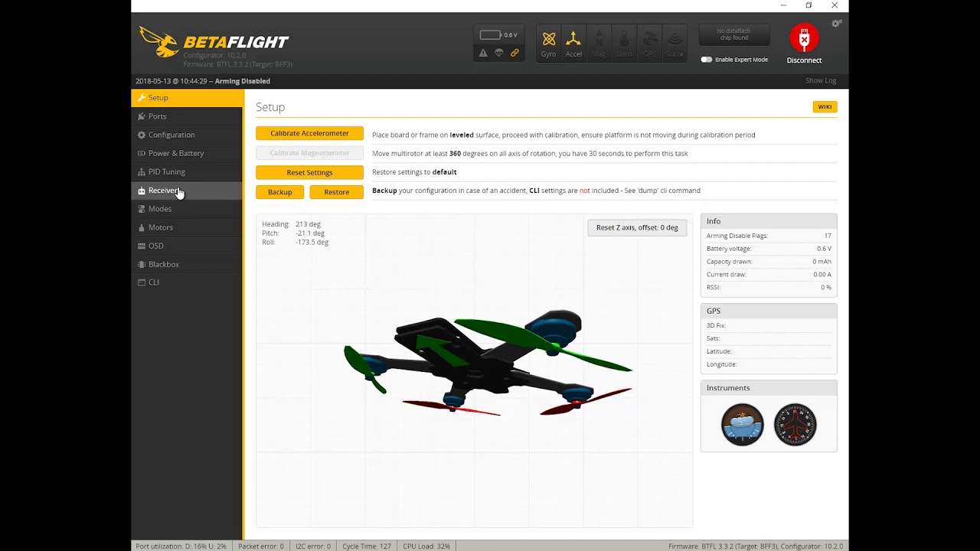Click the RSSI row in Info
The height and width of the screenshot is (551, 980).
click(x=769, y=288)
